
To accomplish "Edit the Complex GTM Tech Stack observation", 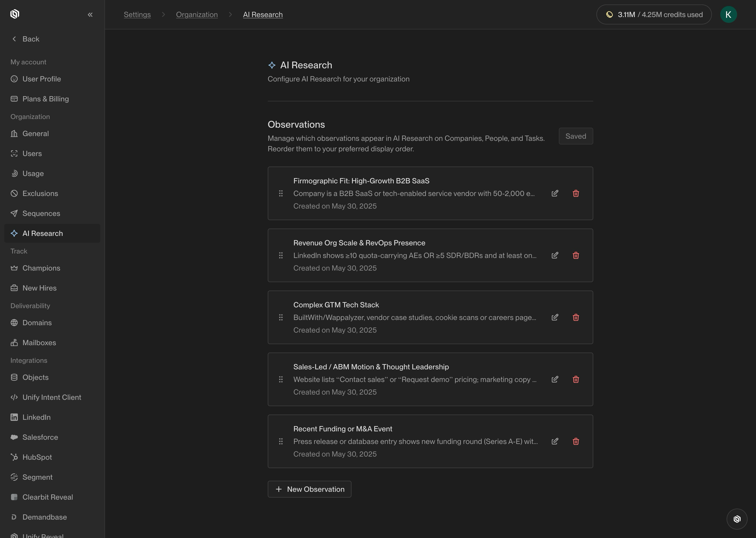I will [x=555, y=317].
